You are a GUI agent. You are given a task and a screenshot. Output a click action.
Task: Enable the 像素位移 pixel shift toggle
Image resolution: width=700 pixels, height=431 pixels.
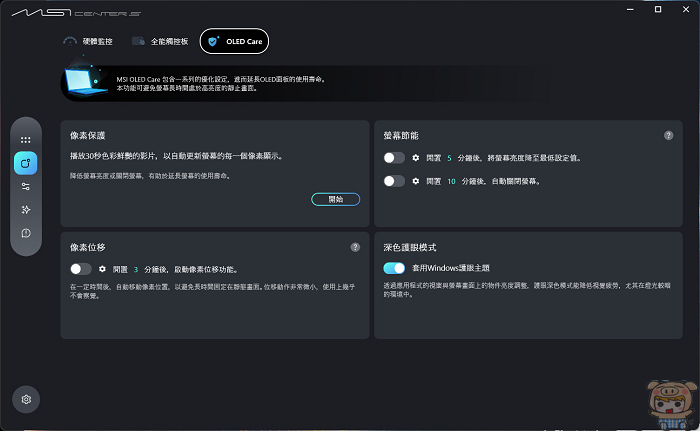(x=81, y=269)
